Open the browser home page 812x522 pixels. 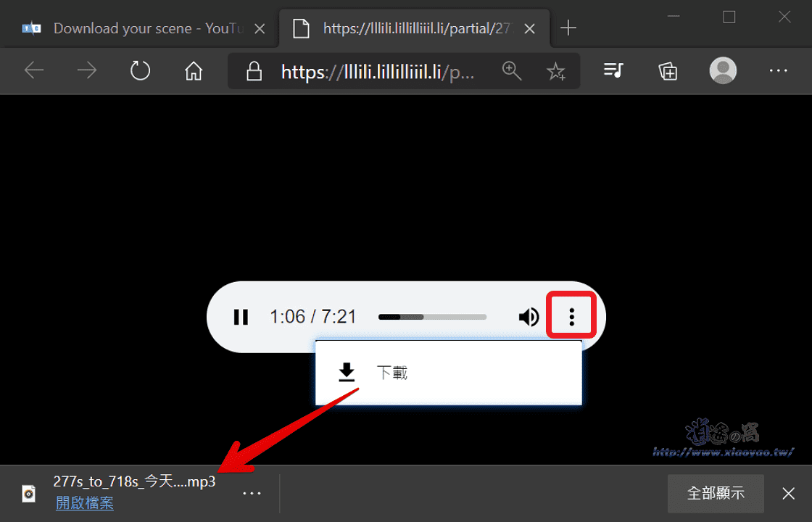[194, 71]
